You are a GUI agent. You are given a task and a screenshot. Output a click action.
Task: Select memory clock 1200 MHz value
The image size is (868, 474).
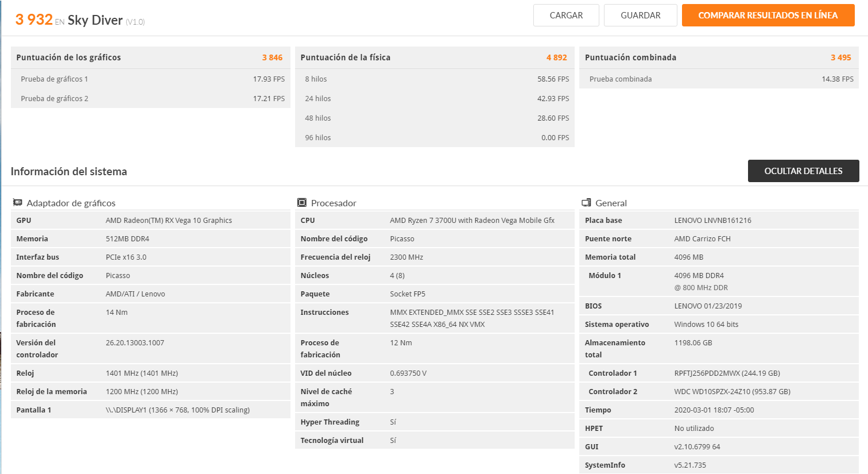pyautogui.click(x=142, y=392)
